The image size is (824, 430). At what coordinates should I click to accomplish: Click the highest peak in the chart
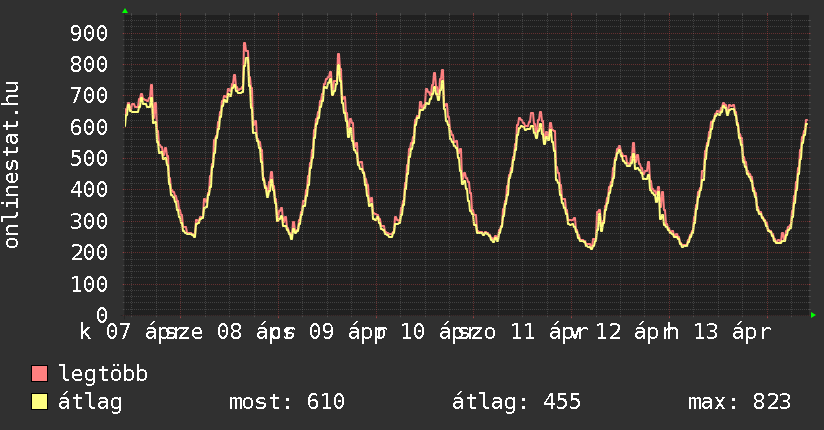244,45
